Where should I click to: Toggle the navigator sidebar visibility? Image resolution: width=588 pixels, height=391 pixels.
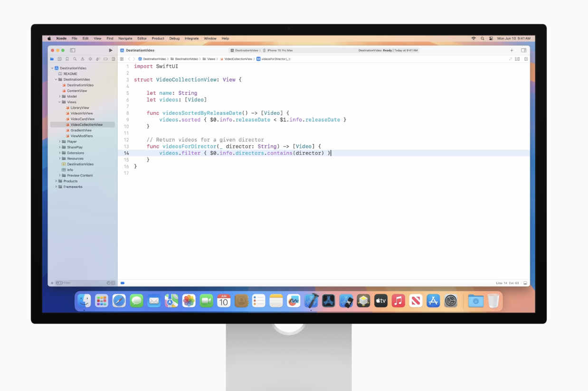(x=73, y=50)
